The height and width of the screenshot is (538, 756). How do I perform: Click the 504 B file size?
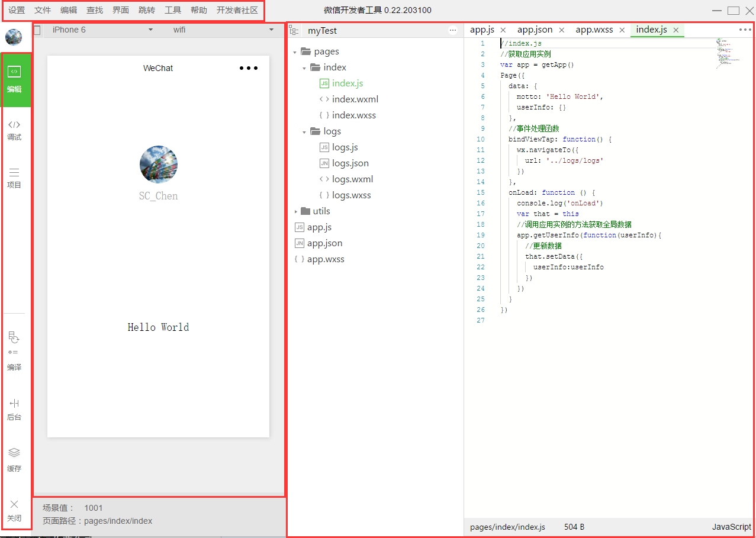(574, 527)
